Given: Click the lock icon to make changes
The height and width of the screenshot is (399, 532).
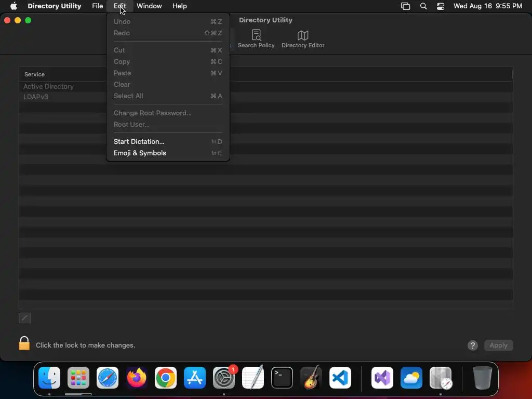Looking at the screenshot, I should click(x=24, y=343).
